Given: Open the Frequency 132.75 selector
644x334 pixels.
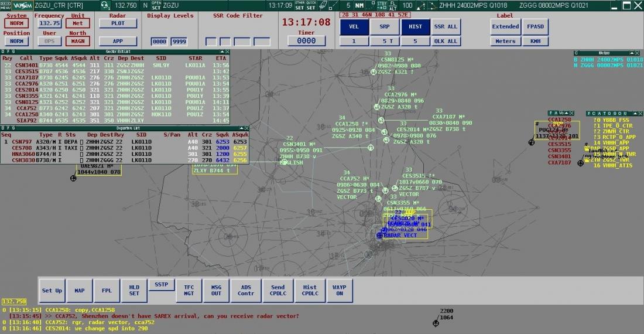Looking at the screenshot, I should point(50,23).
